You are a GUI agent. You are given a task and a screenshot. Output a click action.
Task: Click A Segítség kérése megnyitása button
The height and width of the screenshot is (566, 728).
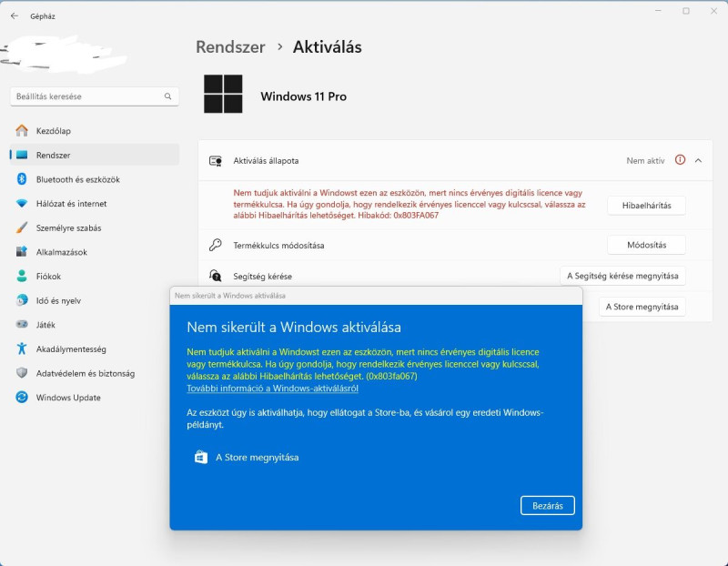click(x=622, y=276)
